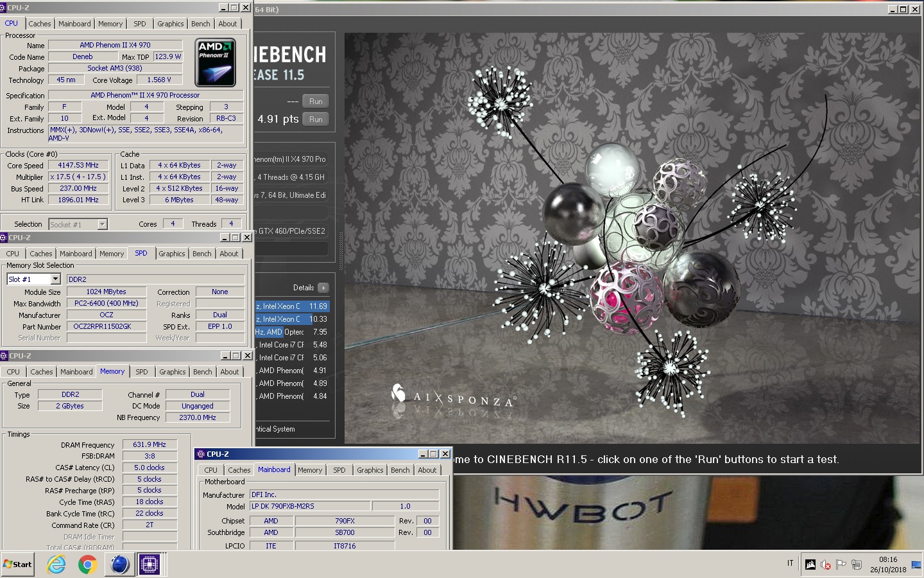Launch Google Chrome from the taskbar

coord(87,565)
